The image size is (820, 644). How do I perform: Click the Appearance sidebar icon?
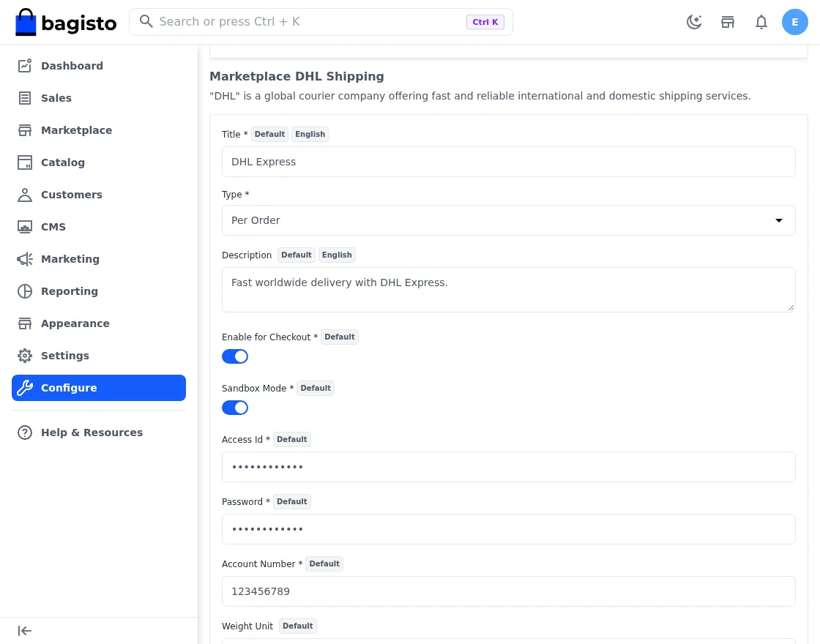[25, 323]
